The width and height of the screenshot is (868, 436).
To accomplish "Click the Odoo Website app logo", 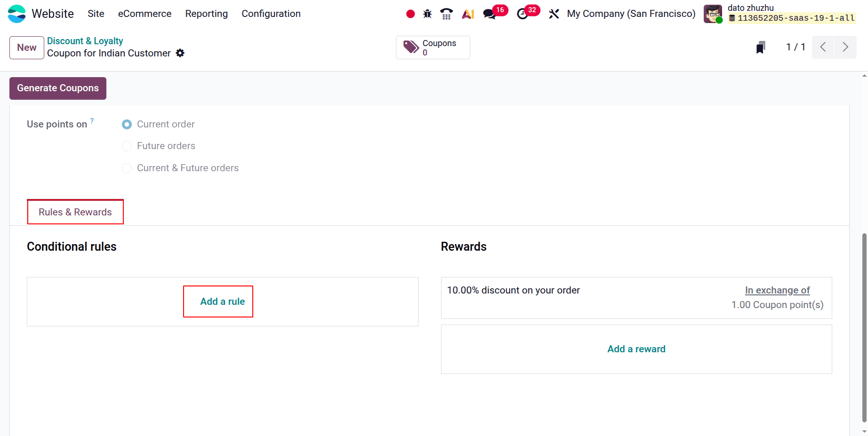I will 17,14.
